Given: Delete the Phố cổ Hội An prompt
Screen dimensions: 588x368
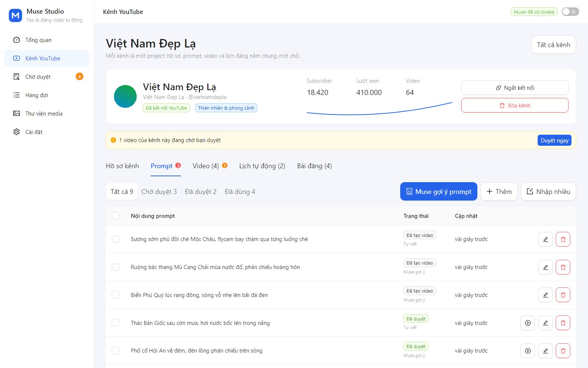Looking at the screenshot, I should 563,351.
